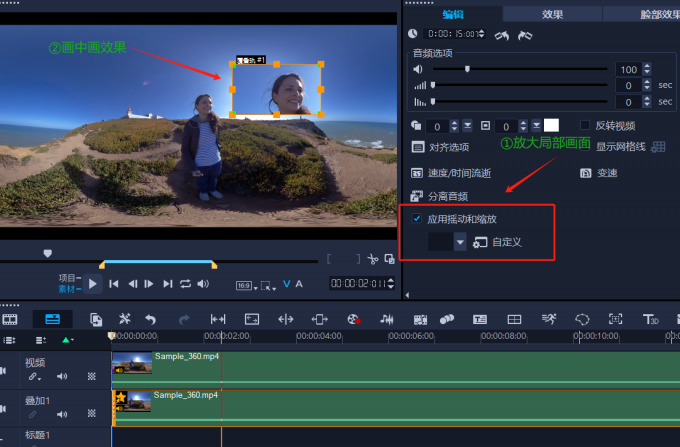Enable the 反转视频 checkbox
The height and width of the screenshot is (447, 680).
coord(586,125)
